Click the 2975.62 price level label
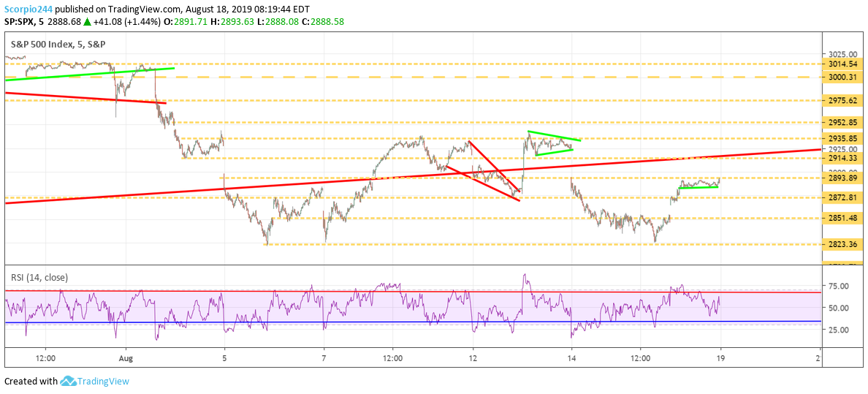Image resolution: width=868 pixels, height=394 pixels. tap(844, 100)
